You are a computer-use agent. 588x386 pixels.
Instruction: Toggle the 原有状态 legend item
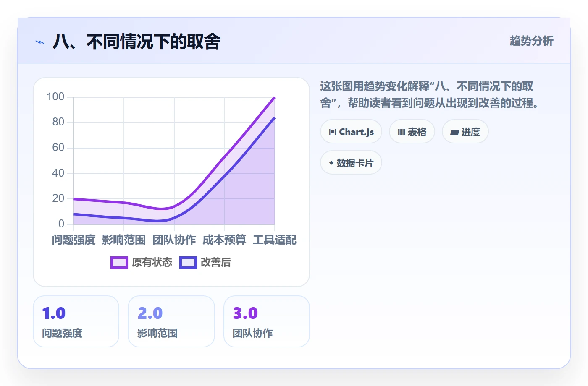click(x=142, y=263)
